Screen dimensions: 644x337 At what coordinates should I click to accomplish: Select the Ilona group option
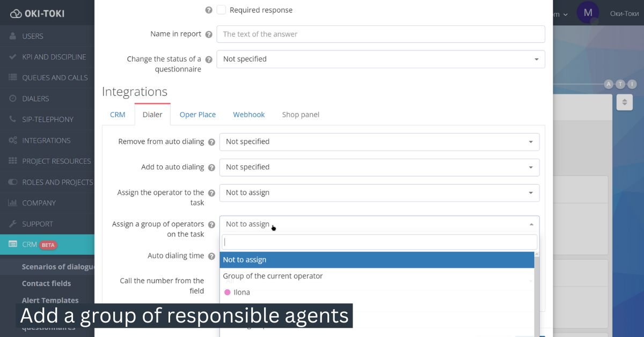point(377,292)
